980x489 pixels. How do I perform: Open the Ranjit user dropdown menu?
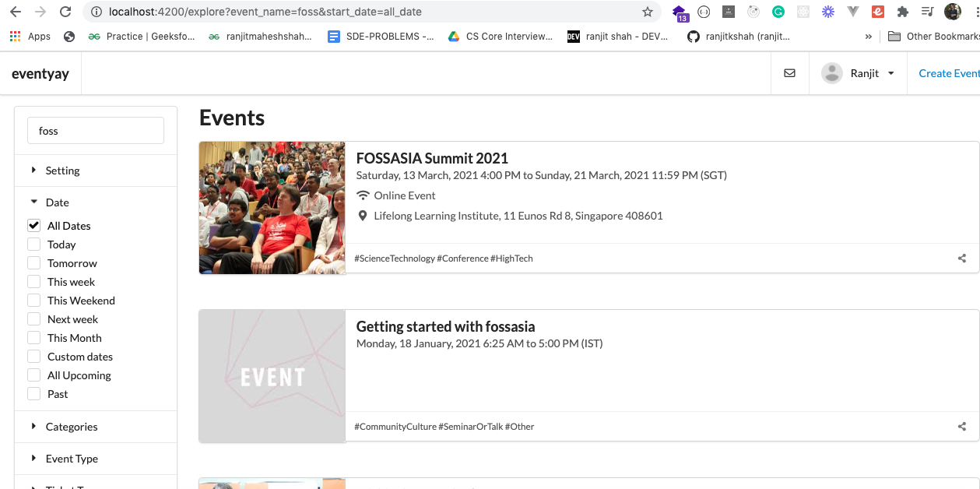[x=858, y=73]
